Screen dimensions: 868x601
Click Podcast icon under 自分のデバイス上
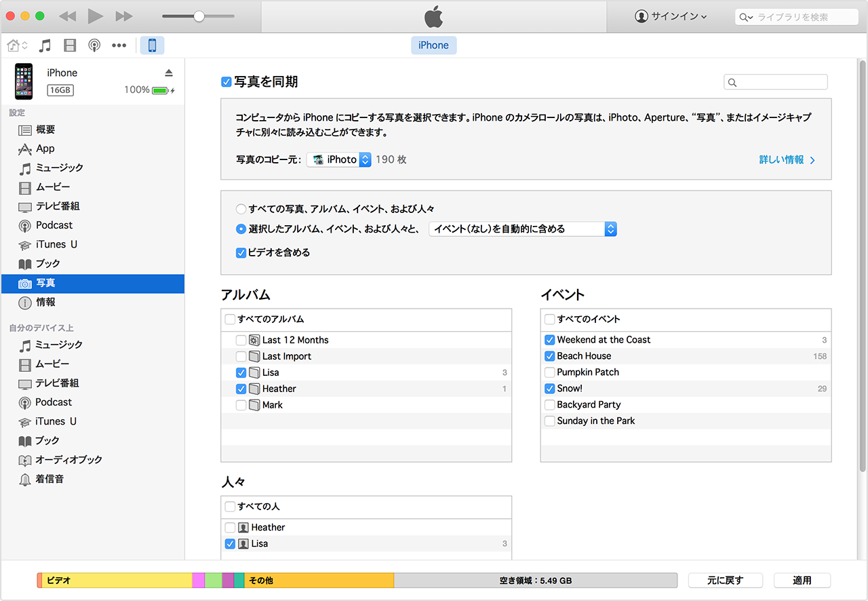pyautogui.click(x=25, y=403)
